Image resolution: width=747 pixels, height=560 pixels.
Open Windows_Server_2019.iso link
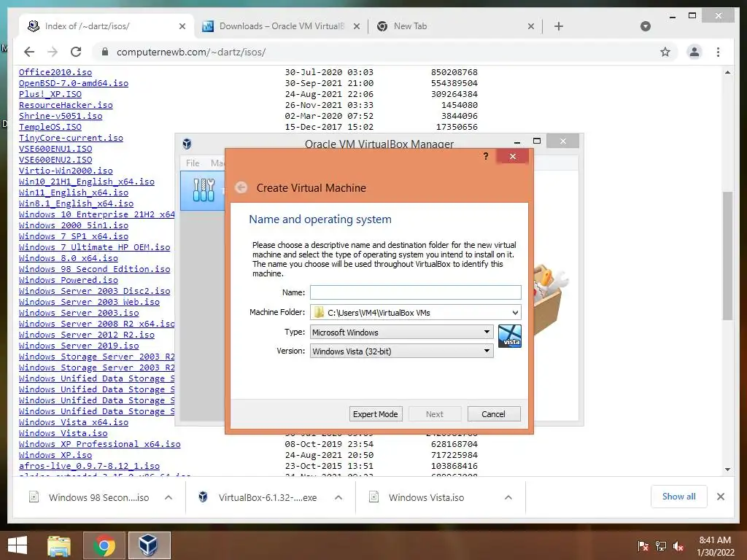point(79,346)
